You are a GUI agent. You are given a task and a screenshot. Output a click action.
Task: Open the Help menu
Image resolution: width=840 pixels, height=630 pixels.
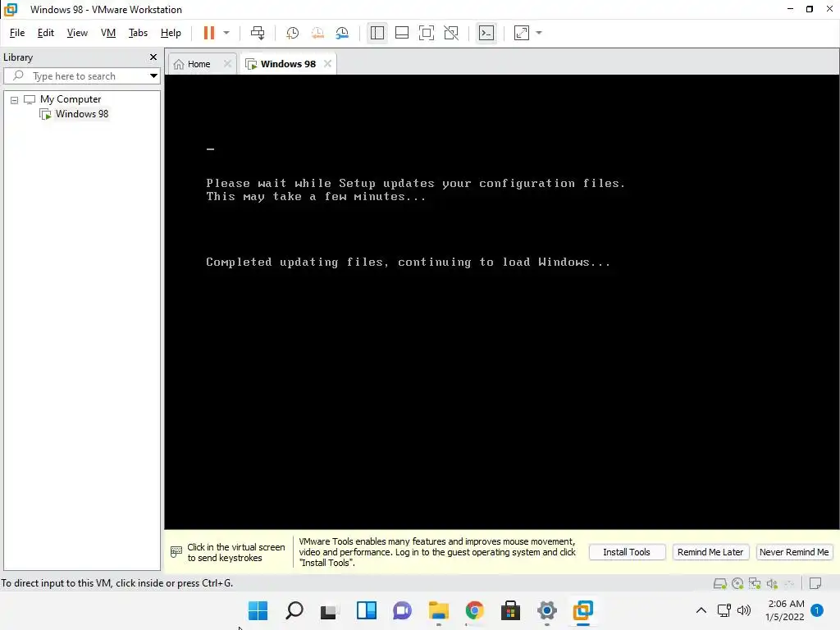171,33
